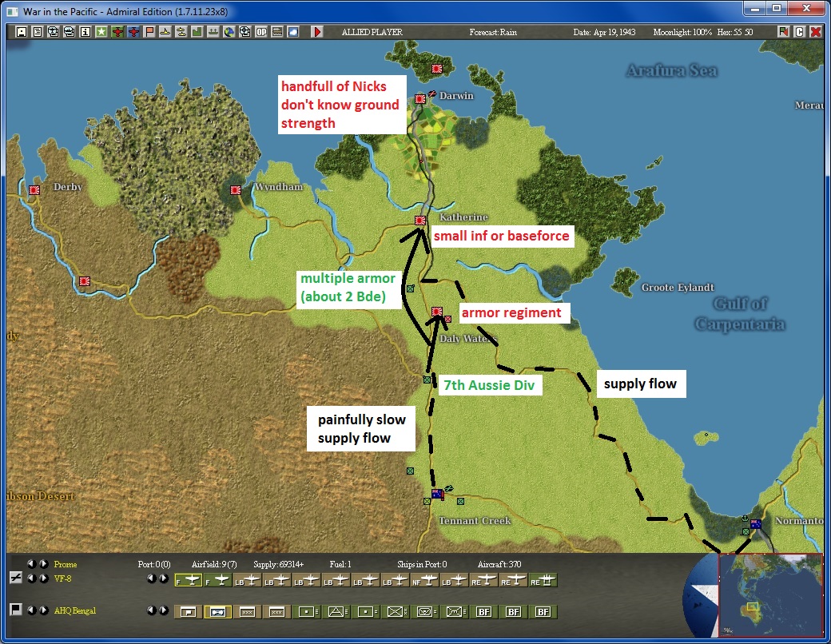Viewport: 831px width, 644px height.
Task: Click the Airfield: 9(7) value
Action: (x=214, y=564)
